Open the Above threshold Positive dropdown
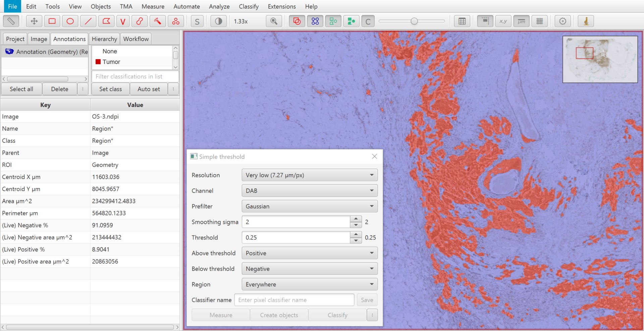 310,253
